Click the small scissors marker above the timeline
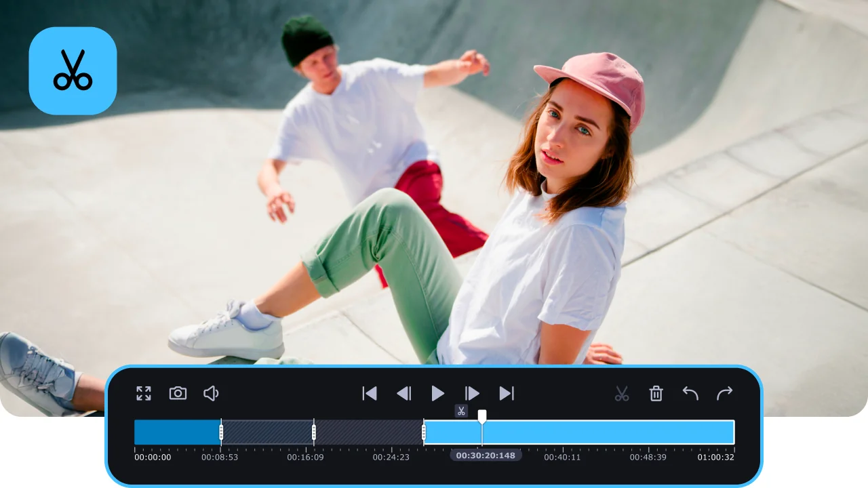The image size is (868, 488). pyautogui.click(x=461, y=411)
